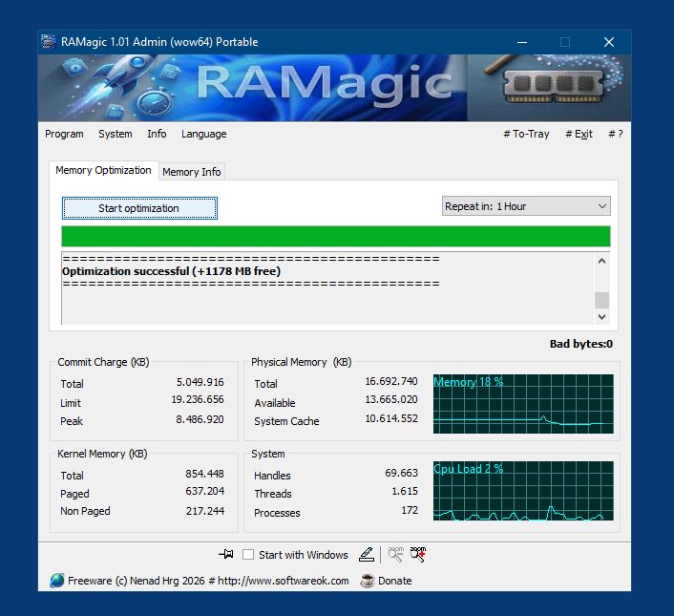The image size is (674, 616).
Task: Open the System menu
Action: click(x=116, y=134)
